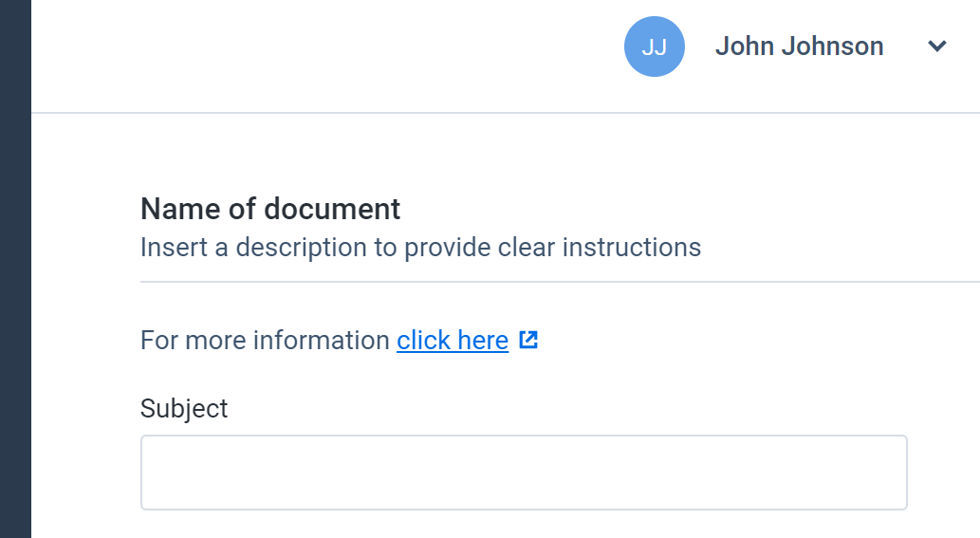The width and height of the screenshot is (980, 538).
Task: Follow the "click here" hyperlink
Action: tap(453, 341)
